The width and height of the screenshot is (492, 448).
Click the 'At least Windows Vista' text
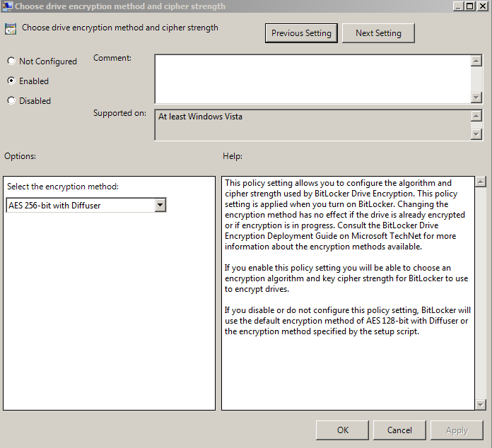(200, 117)
